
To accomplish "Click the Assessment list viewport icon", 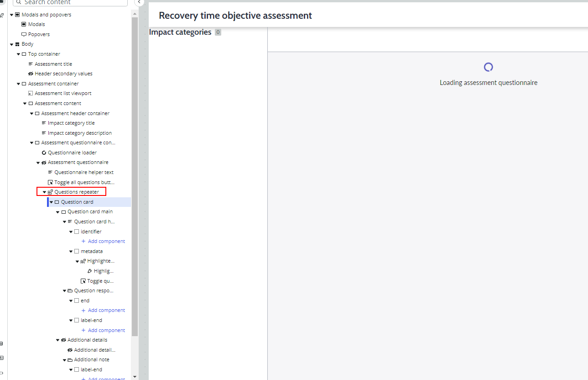I will [31, 93].
